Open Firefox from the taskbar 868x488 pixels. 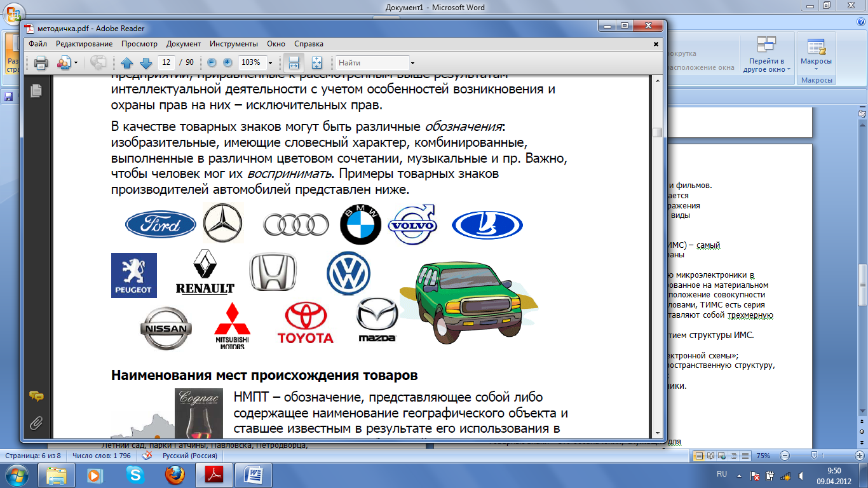pos(173,475)
